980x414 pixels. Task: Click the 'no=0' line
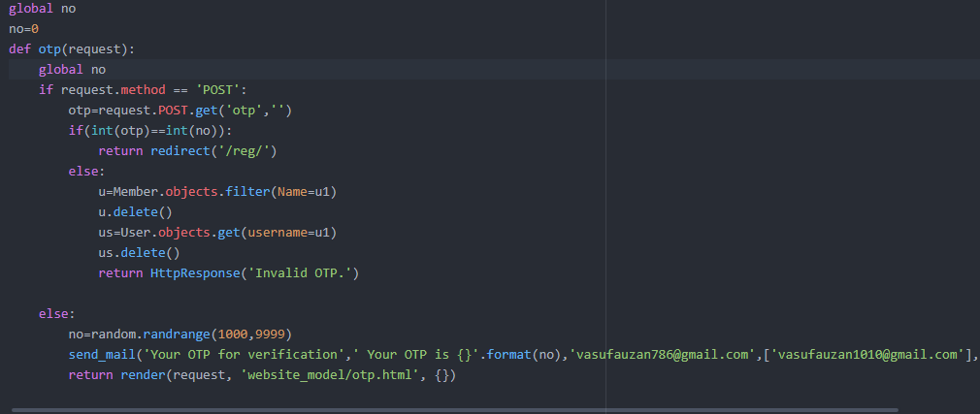point(24,29)
